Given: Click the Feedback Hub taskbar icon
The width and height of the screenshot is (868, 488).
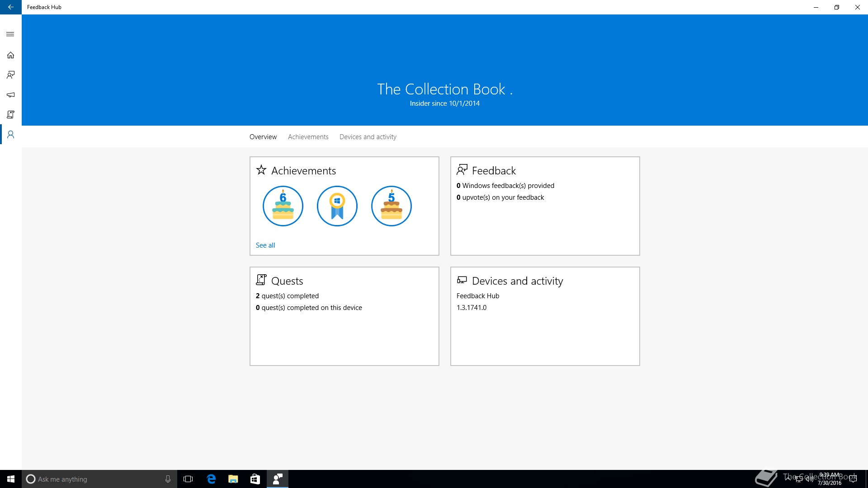Looking at the screenshot, I should 278,479.
